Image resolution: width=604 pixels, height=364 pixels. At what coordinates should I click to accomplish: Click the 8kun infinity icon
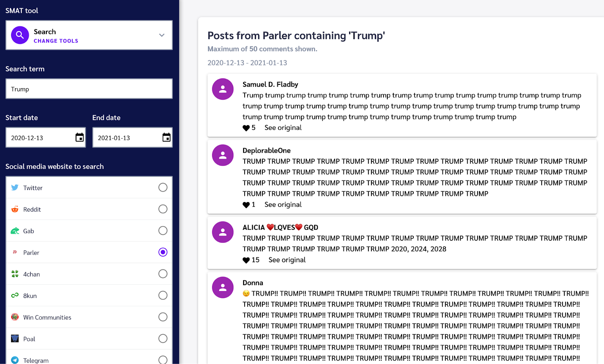(15, 295)
